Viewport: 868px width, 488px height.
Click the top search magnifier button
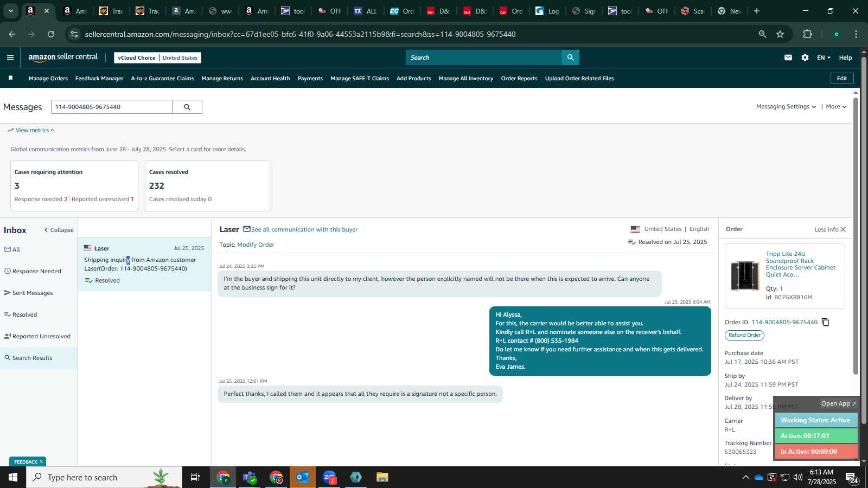point(570,57)
